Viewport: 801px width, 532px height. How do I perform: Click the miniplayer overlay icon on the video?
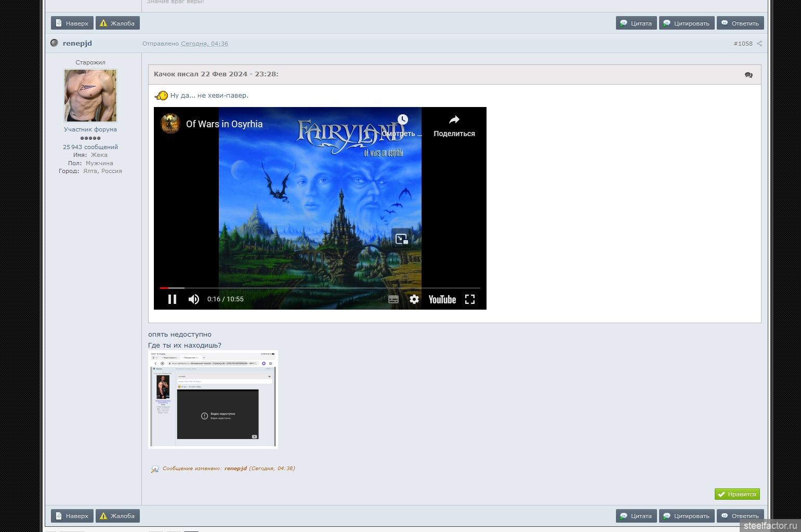pos(401,239)
